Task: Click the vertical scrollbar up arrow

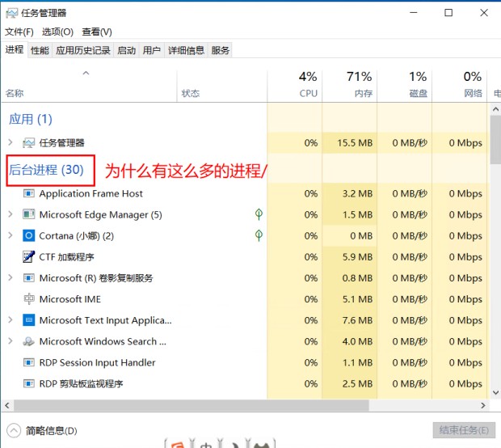Action: [x=495, y=109]
